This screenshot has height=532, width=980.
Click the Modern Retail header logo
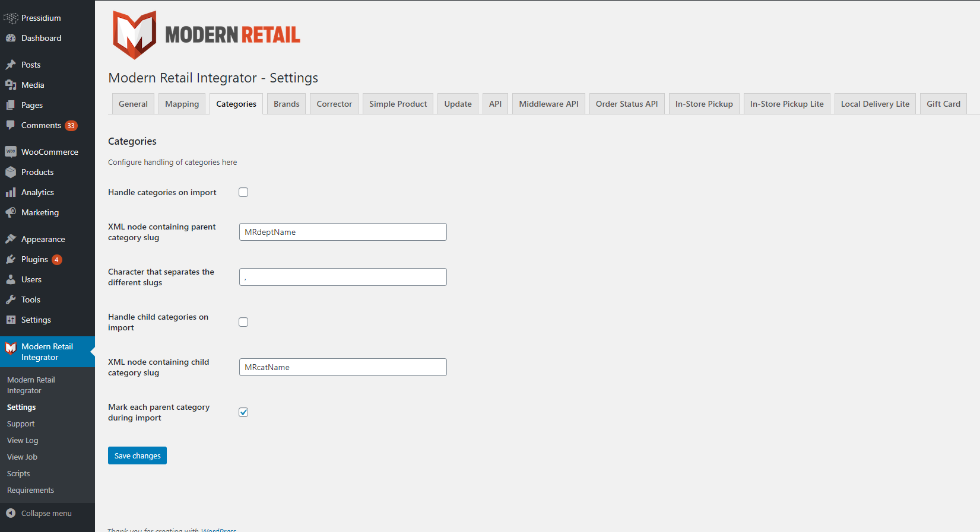(x=207, y=34)
